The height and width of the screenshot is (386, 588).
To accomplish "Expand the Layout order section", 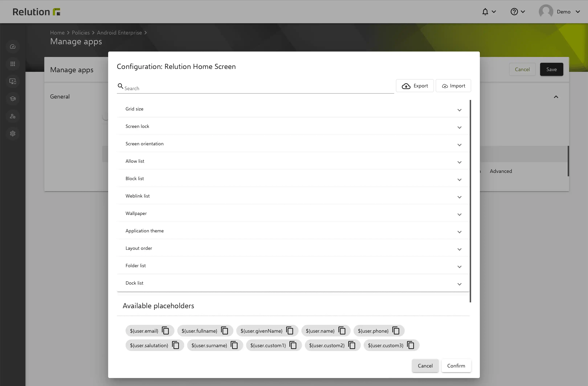I will tap(293, 248).
